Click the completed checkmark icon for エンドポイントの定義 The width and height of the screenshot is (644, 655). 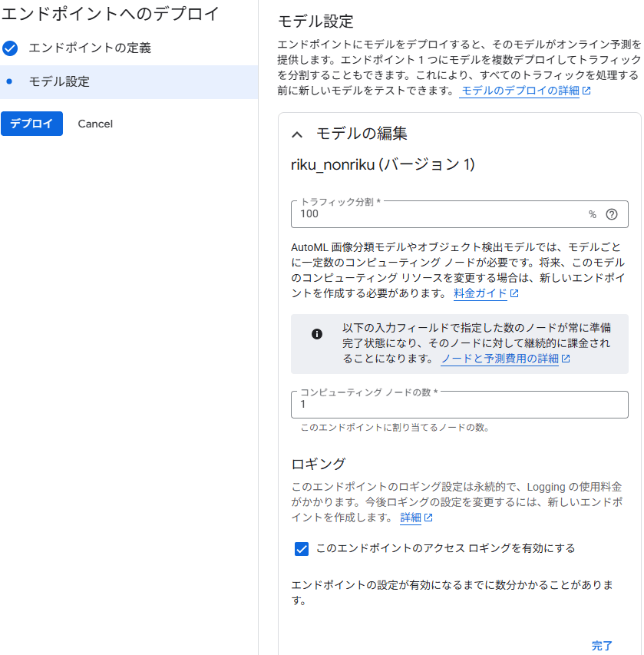point(10,48)
